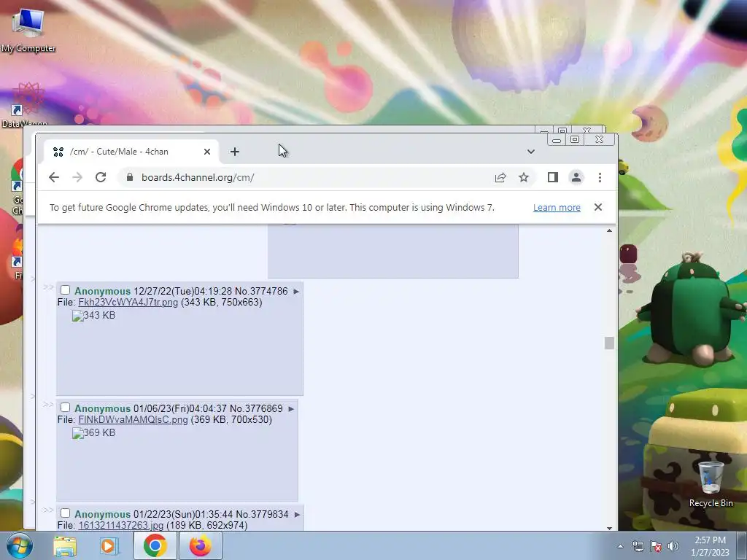The width and height of the screenshot is (747, 560).
Task: Select My Computer desktop icon
Action: tap(28, 31)
